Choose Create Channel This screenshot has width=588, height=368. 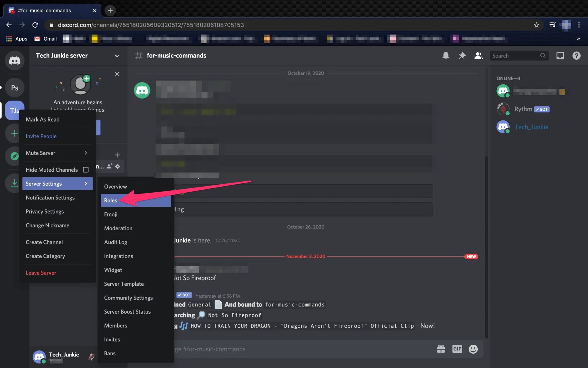click(57, 242)
